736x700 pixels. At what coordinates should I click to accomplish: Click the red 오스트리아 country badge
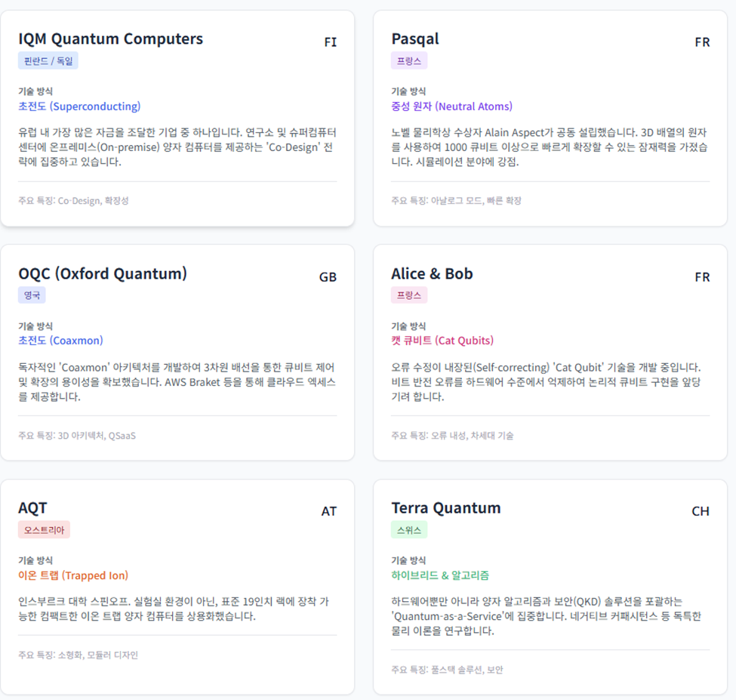[44, 529]
